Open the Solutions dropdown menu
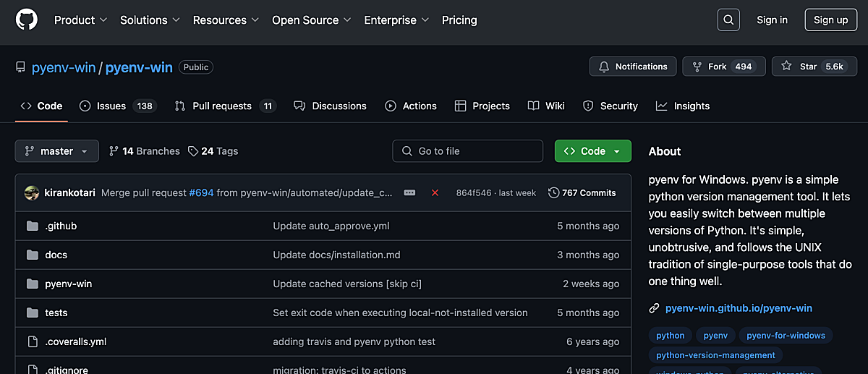Screen dimensions: 868x374 coord(150,20)
